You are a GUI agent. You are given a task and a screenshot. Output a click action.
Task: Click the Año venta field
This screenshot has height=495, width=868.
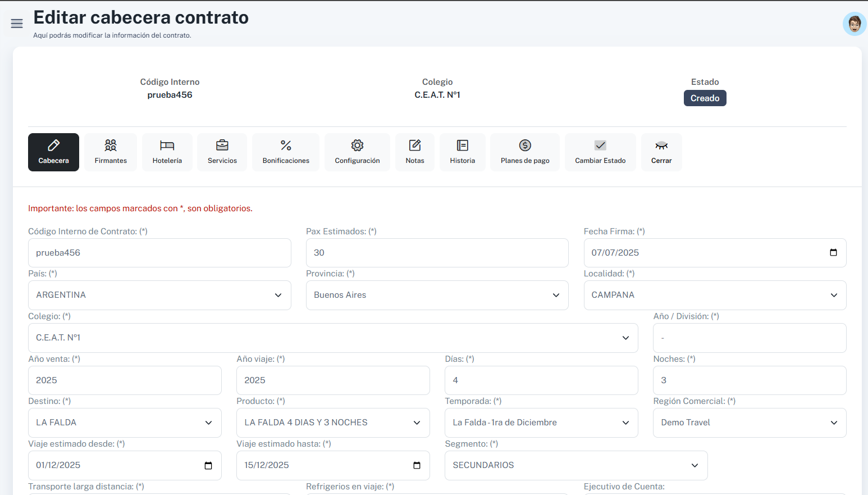click(125, 380)
